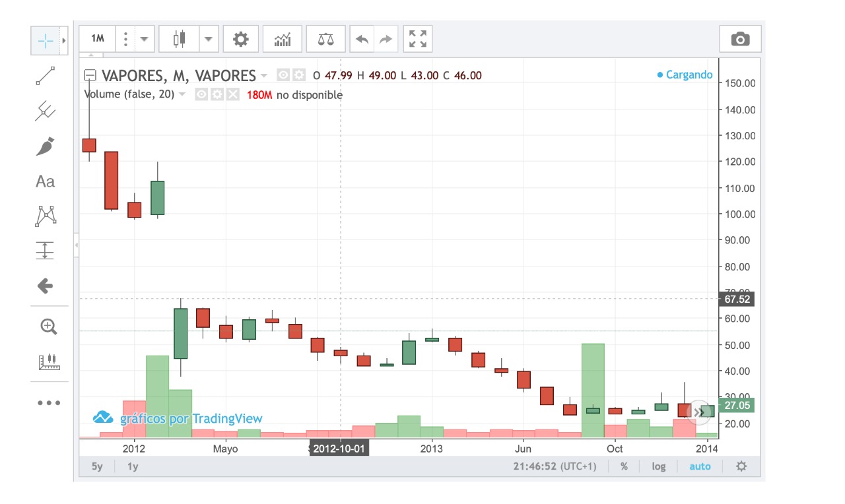Click the 2012-10-01 date label
The height and width of the screenshot is (504, 845).
(339, 449)
